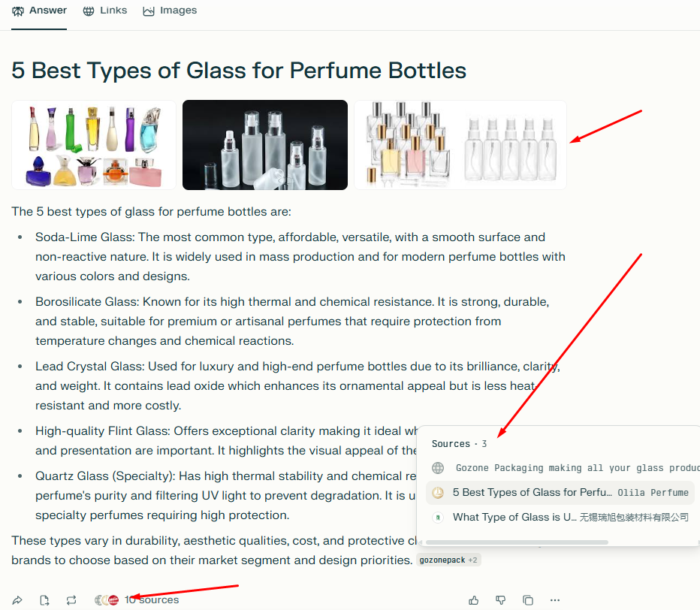700x610 pixels.
Task: Click the thumbs down icon
Action: click(x=501, y=600)
